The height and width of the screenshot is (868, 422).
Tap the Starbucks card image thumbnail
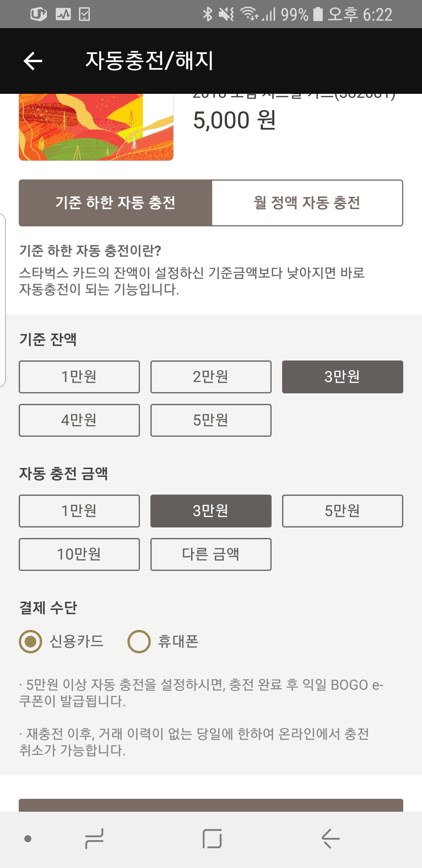pyautogui.click(x=96, y=127)
